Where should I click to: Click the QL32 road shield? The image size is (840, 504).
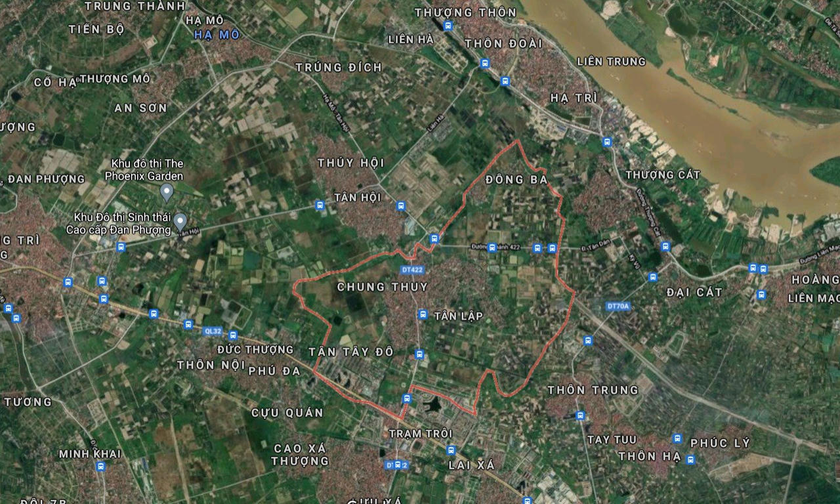click(x=212, y=331)
